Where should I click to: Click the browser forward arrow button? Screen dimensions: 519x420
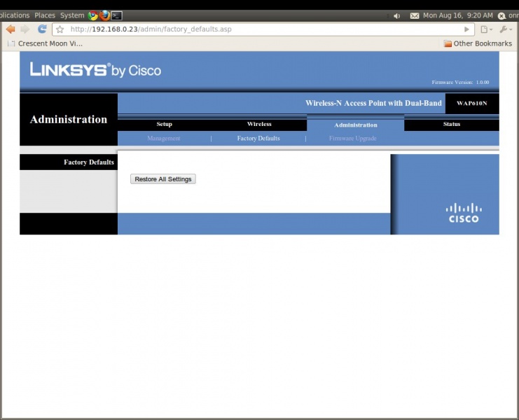tap(25, 29)
